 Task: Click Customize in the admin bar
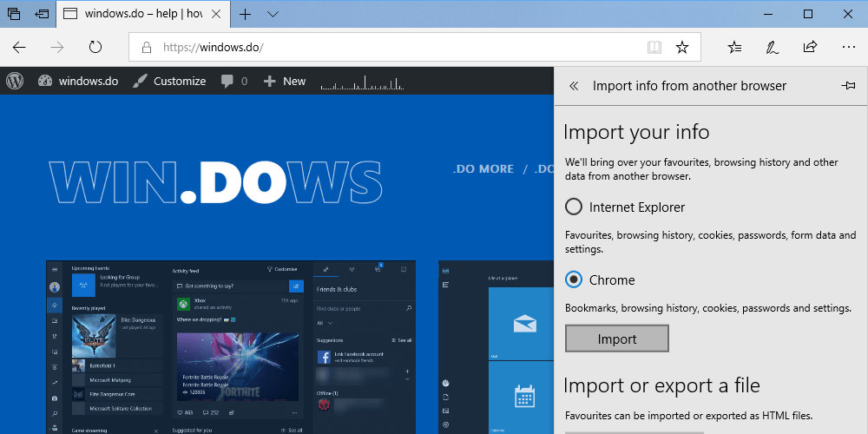169,82
